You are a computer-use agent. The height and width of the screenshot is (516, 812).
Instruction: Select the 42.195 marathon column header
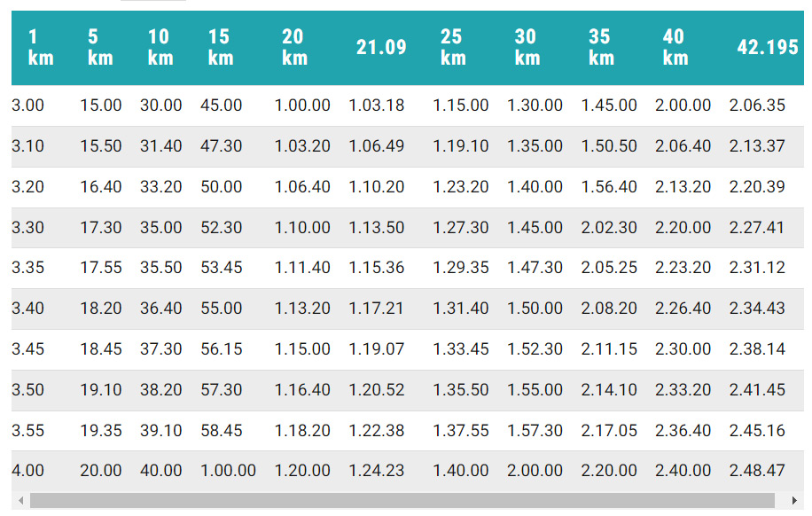[x=768, y=48]
